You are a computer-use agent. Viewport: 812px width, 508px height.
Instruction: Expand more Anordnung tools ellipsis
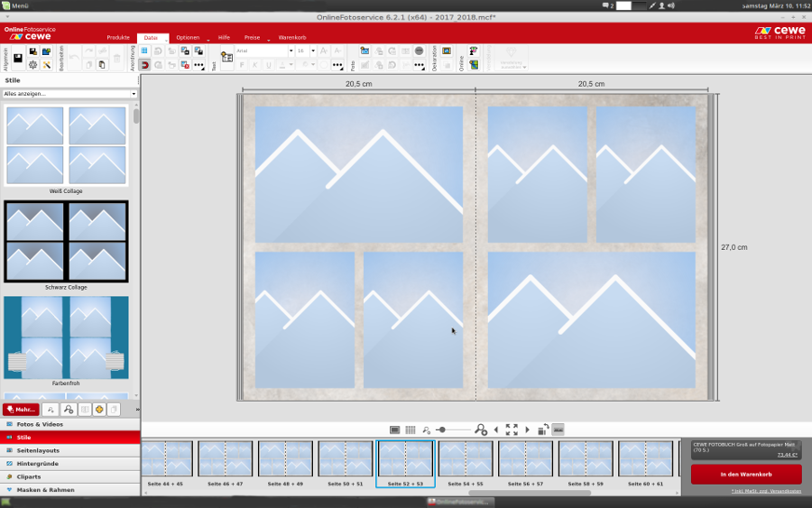tap(198, 65)
